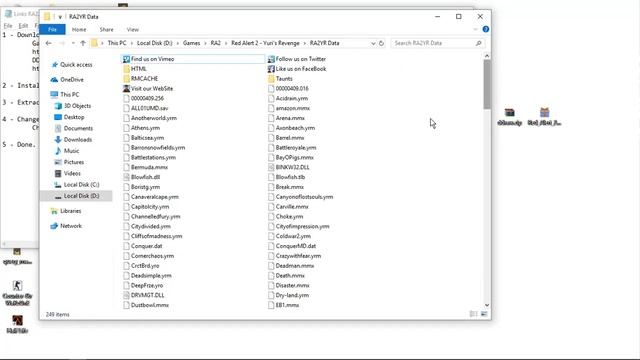Open OneDrive in navigation pane
Viewport: 640px width, 360px height.
[x=67, y=80]
